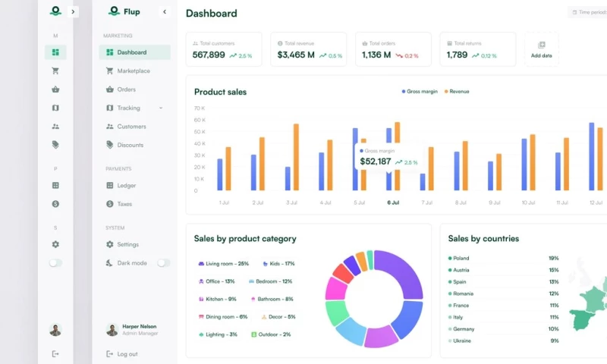
Task: Click the dollar coin icon in mini sidebar
Action: pos(55,204)
